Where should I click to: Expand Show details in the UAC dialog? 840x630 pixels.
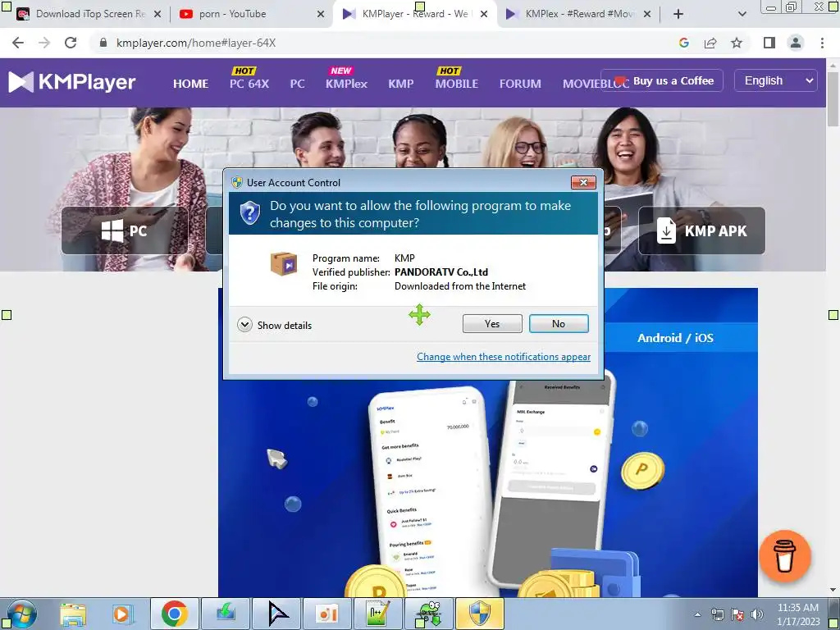click(x=274, y=325)
